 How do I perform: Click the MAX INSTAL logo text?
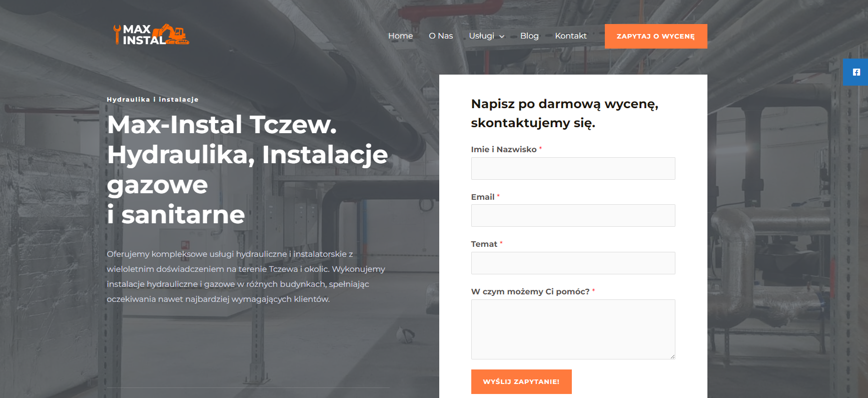coord(142,35)
